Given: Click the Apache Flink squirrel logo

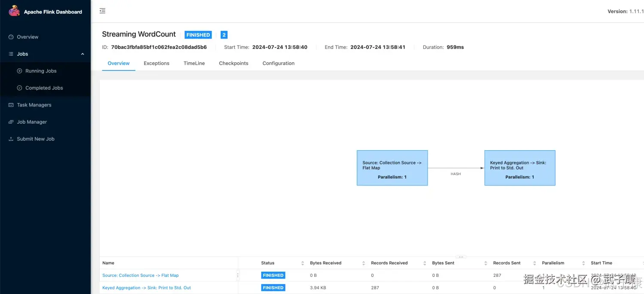Looking at the screenshot, I should pyautogui.click(x=14, y=11).
